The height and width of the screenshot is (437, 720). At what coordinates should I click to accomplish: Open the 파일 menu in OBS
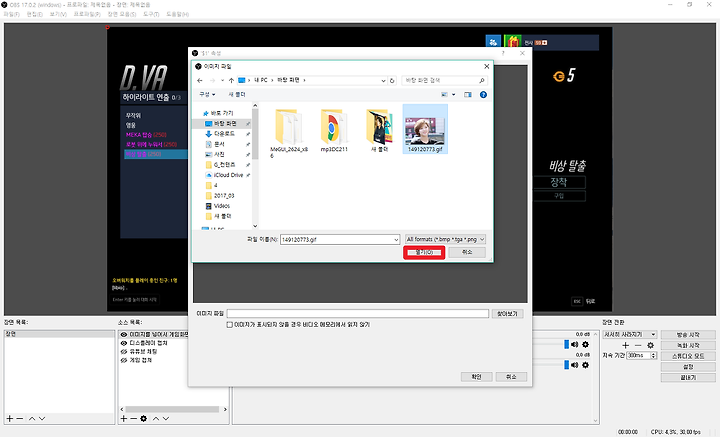[11, 14]
